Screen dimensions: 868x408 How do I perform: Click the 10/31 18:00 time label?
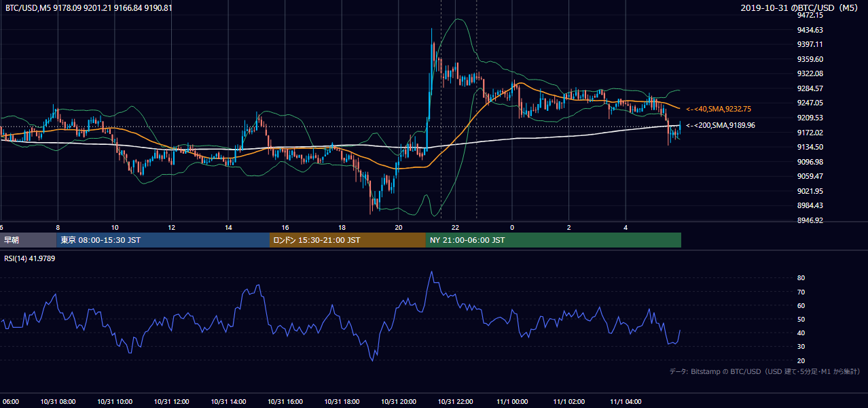[342, 401]
